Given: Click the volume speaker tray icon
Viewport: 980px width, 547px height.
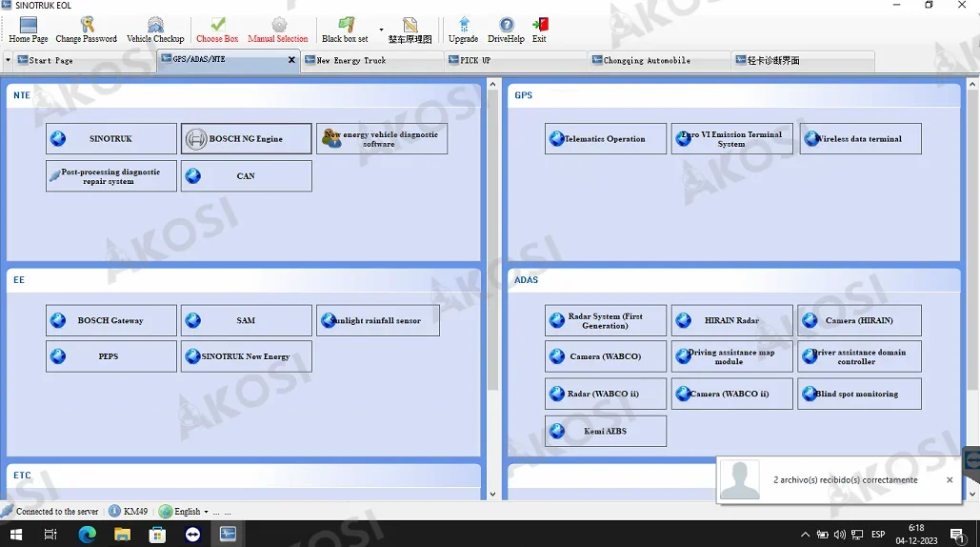Looking at the screenshot, I should pos(839,535).
